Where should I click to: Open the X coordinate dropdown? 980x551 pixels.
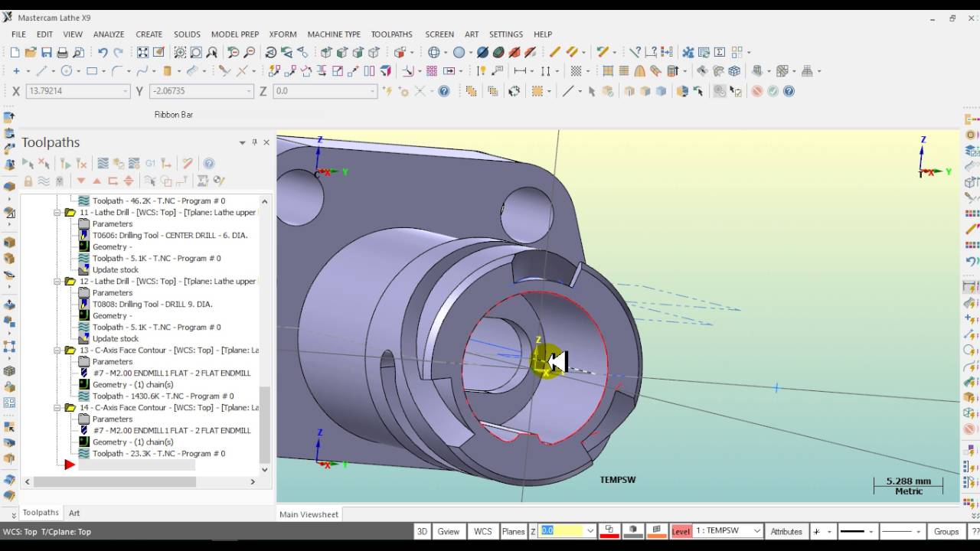click(x=126, y=91)
